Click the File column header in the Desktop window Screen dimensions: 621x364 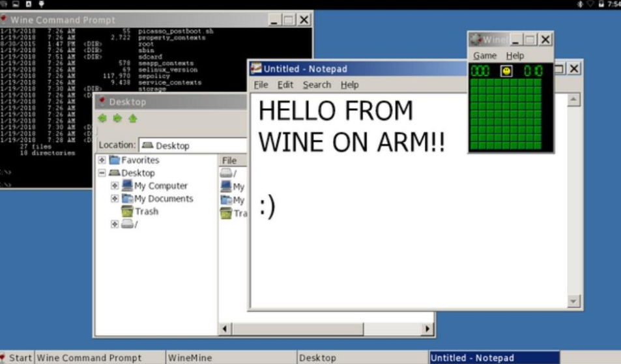233,160
